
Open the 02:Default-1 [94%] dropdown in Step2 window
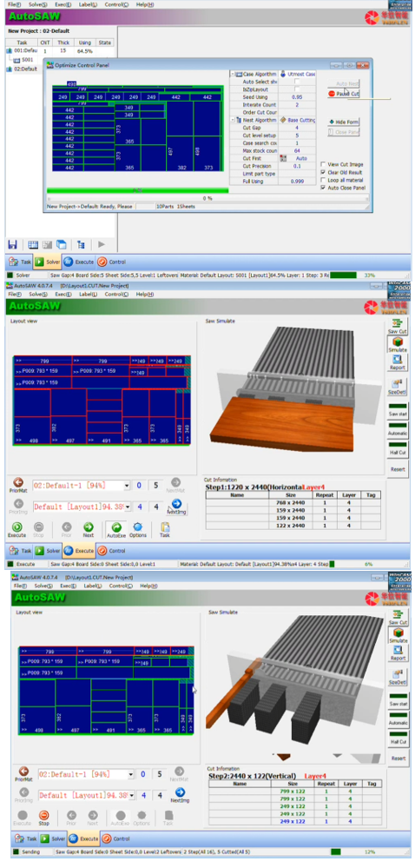[x=131, y=774]
